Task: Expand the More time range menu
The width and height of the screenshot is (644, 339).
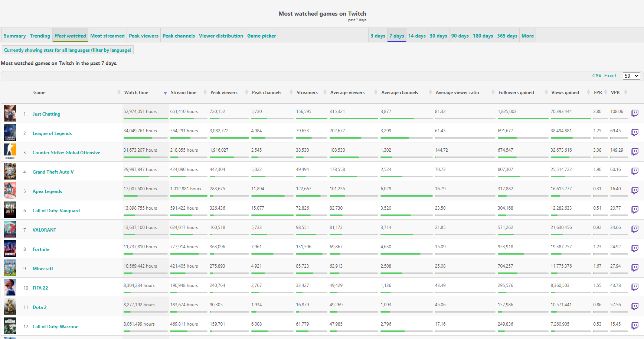Action: (x=527, y=36)
